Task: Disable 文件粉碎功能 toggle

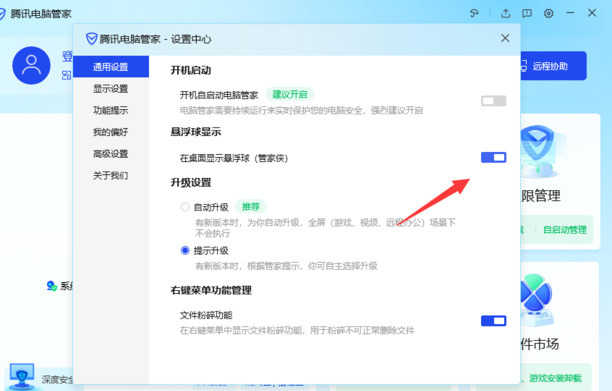Action: 494,321
